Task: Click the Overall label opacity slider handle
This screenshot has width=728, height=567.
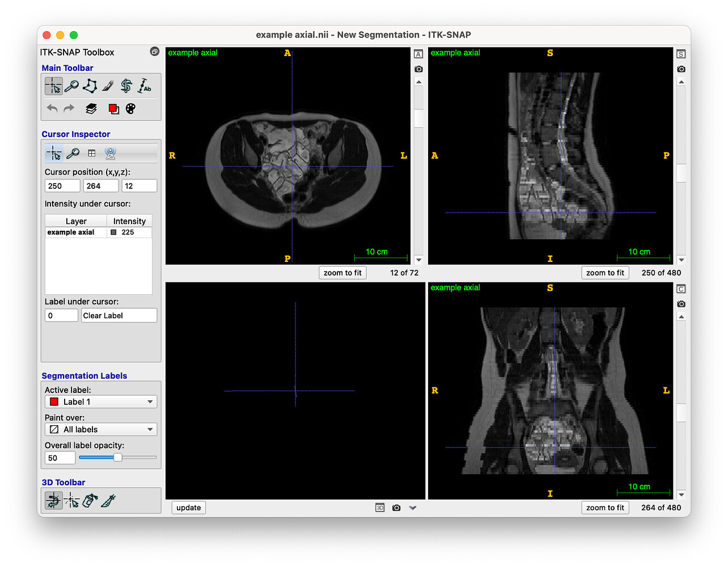Action: point(118,458)
